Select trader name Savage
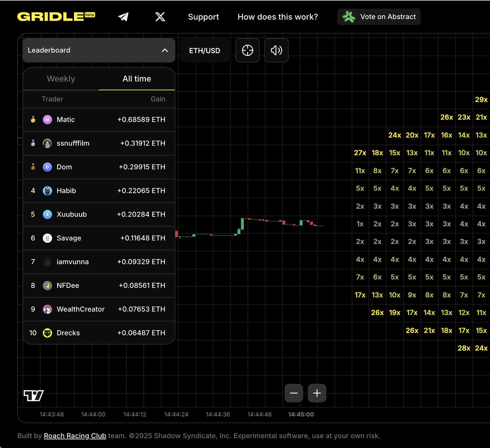 coord(69,238)
